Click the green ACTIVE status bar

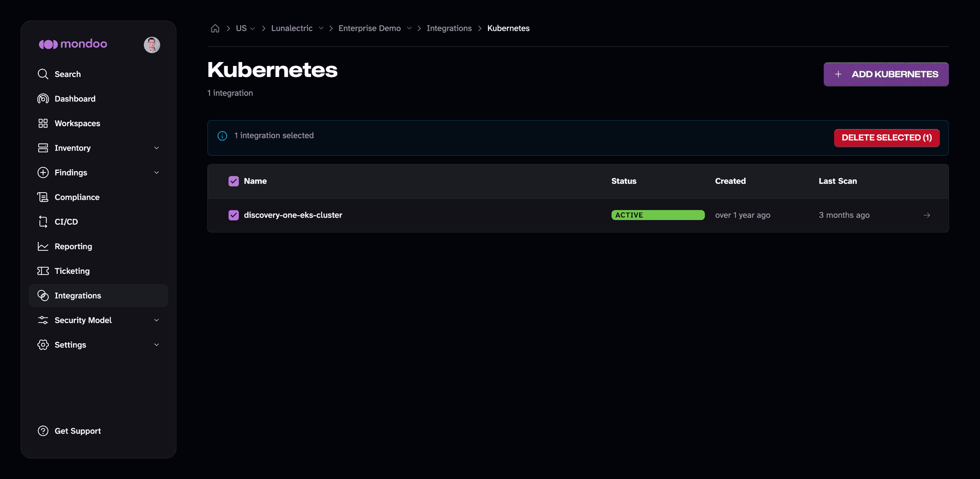coord(658,215)
